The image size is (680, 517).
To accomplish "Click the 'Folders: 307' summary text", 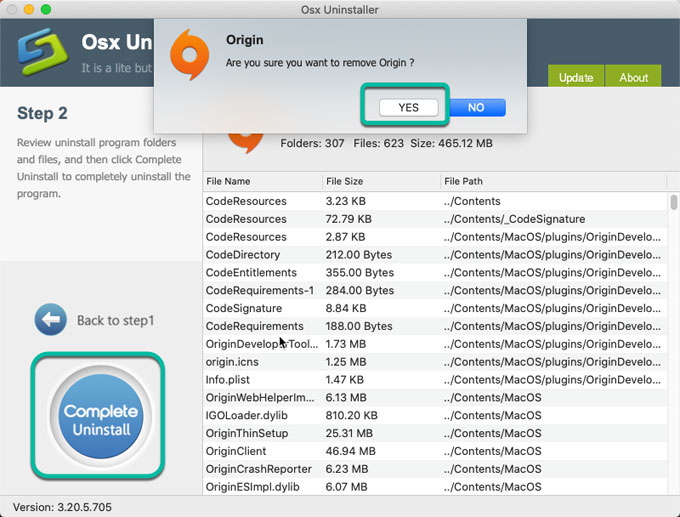I will tap(312, 143).
